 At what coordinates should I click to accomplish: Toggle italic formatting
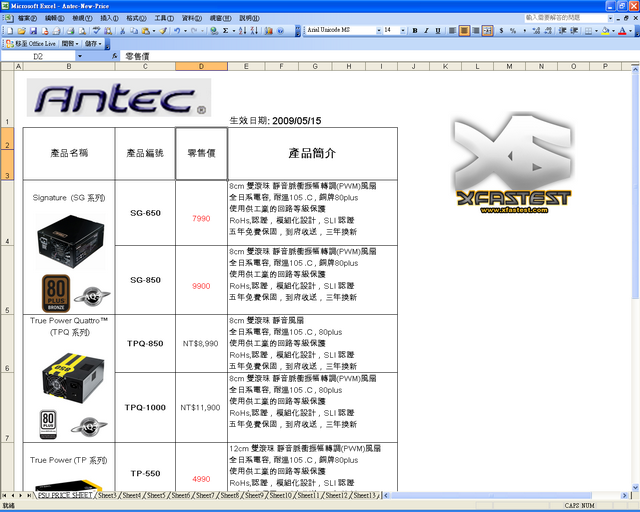coord(426,31)
